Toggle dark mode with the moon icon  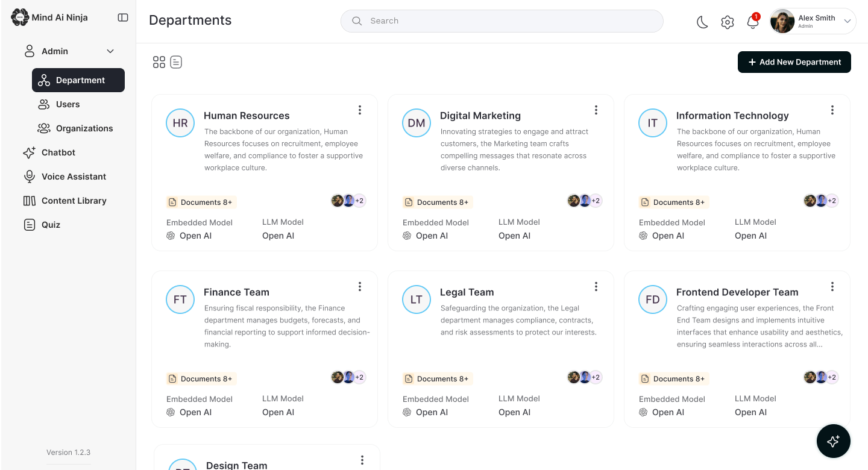pyautogui.click(x=702, y=22)
